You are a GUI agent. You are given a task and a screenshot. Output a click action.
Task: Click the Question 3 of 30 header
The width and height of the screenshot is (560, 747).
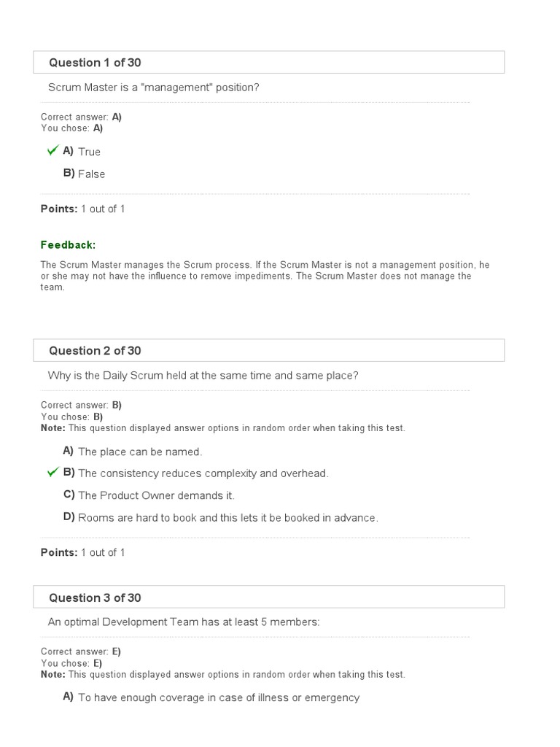95,598
